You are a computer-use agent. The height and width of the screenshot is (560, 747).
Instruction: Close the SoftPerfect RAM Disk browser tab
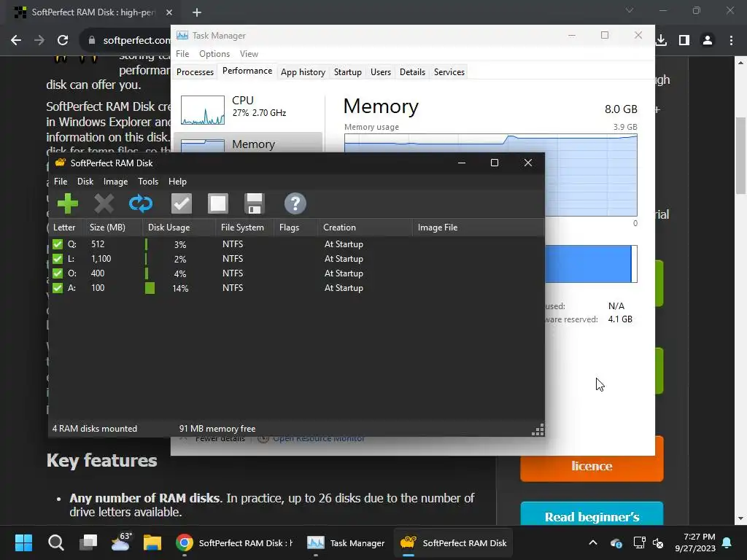pyautogui.click(x=169, y=12)
